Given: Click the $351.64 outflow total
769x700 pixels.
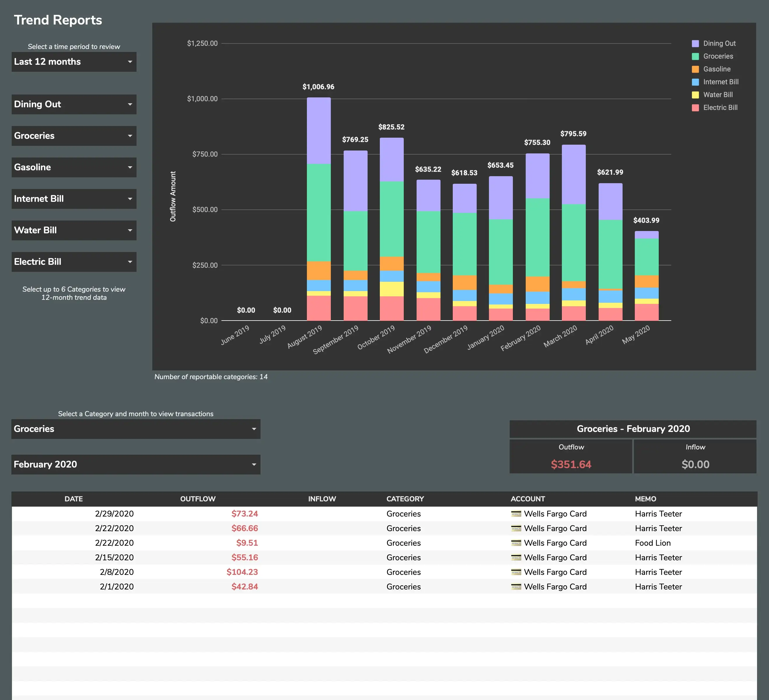Looking at the screenshot, I should [x=571, y=464].
